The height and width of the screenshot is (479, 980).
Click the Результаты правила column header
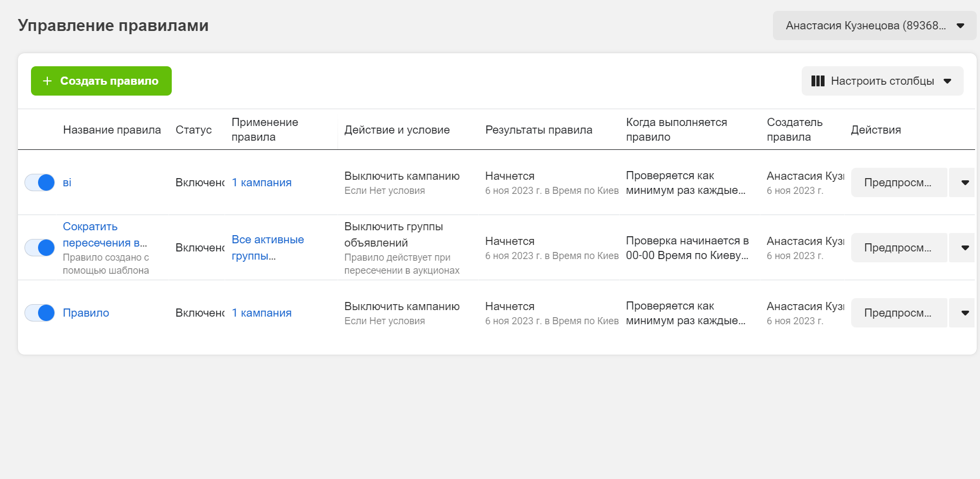coord(539,130)
